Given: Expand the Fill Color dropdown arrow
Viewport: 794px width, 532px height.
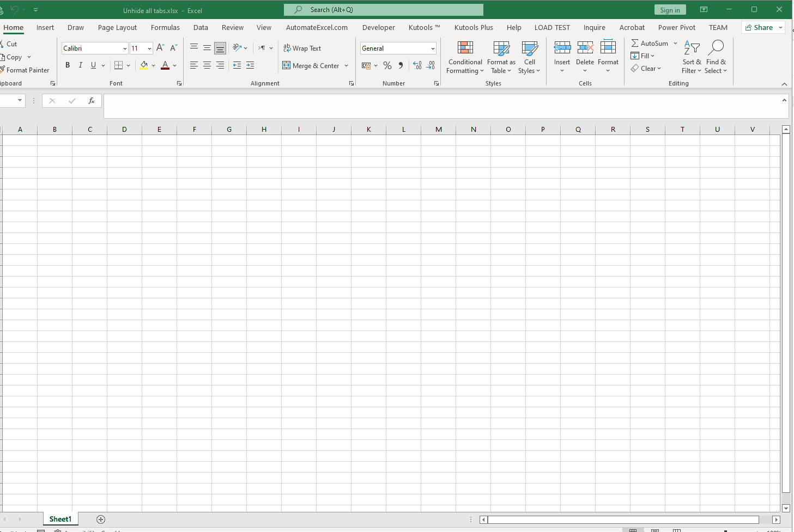Looking at the screenshot, I should (153, 65).
